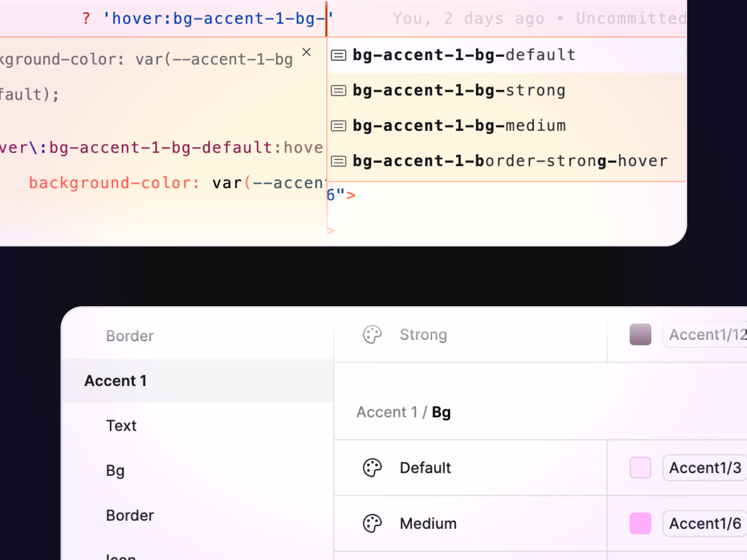The width and height of the screenshot is (747, 560).
Task: Click the 'Strong' token name
Action: coord(423,334)
